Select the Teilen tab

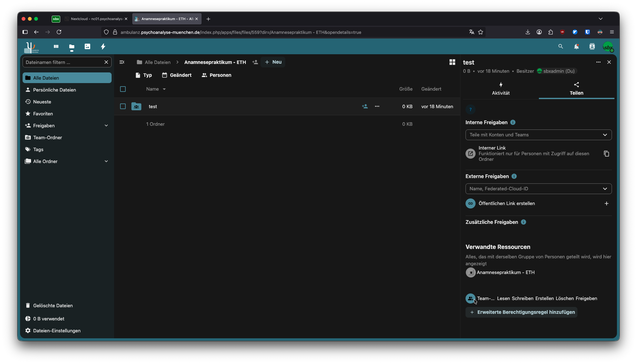click(x=576, y=89)
